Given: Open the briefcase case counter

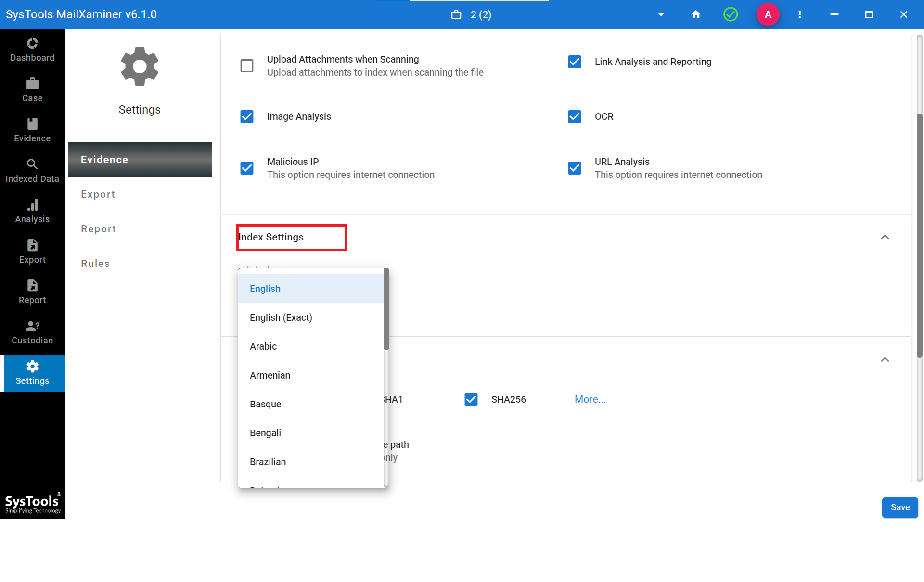Looking at the screenshot, I should (457, 14).
